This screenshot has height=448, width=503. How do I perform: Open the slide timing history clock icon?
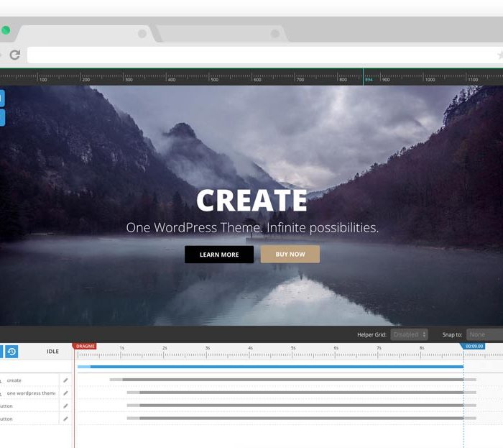pyautogui.click(x=11, y=352)
